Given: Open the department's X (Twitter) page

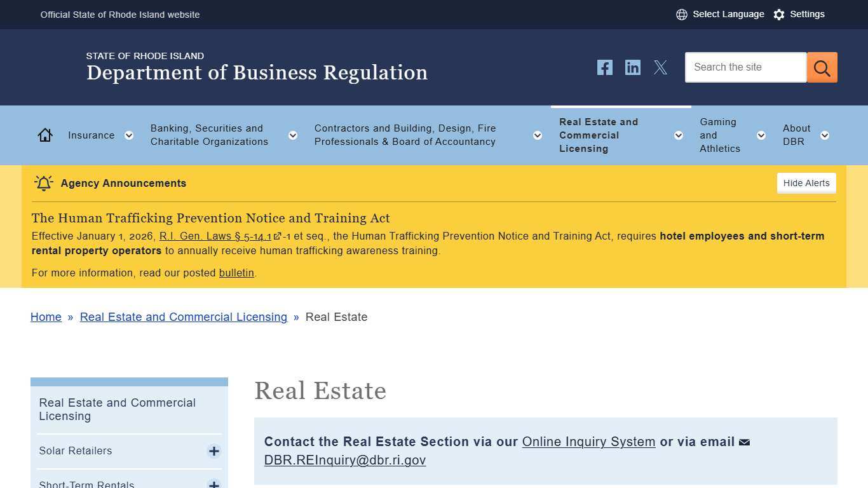Looking at the screenshot, I should pyautogui.click(x=660, y=67).
